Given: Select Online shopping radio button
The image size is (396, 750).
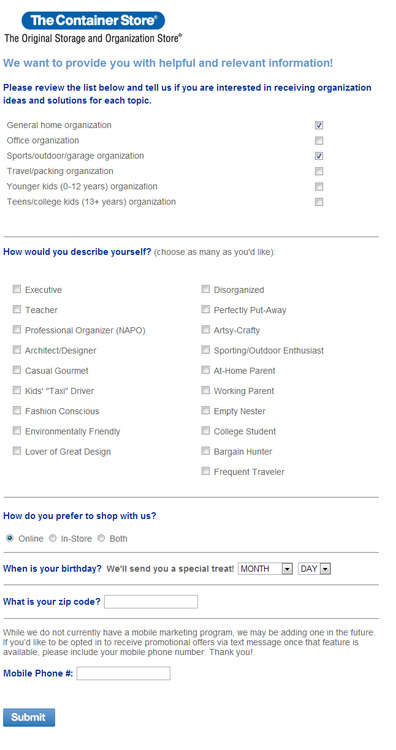Looking at the screenshot, I should pyautogui.click(x=10, y=538).
